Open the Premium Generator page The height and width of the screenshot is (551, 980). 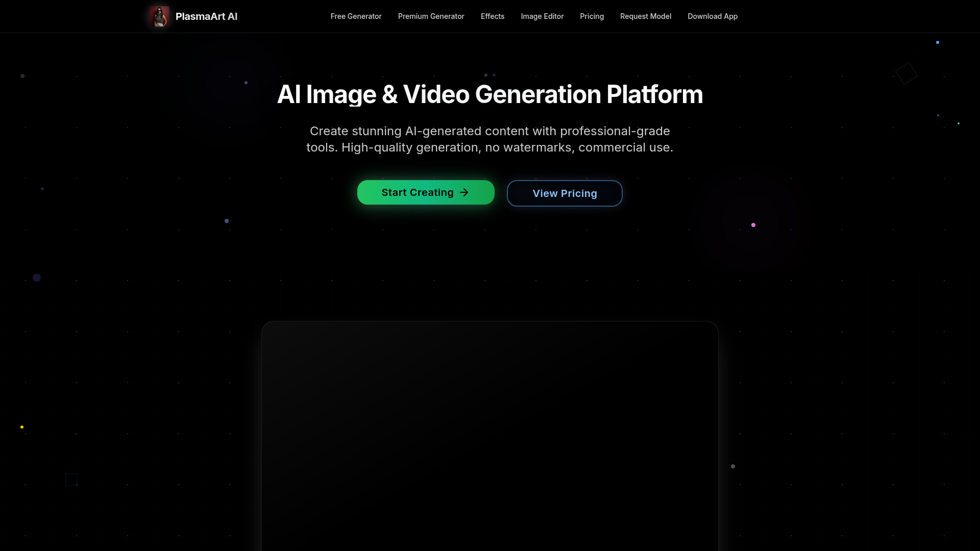431,16
